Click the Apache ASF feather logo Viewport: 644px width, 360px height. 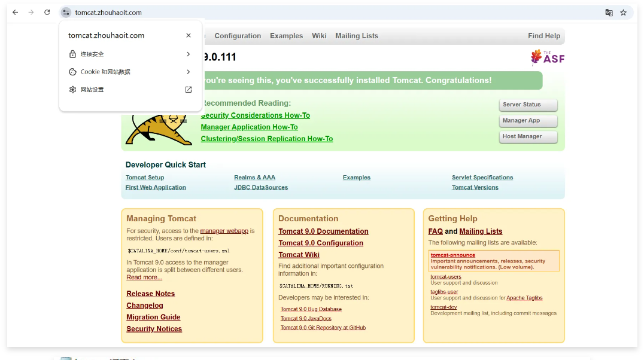(547, 57)
